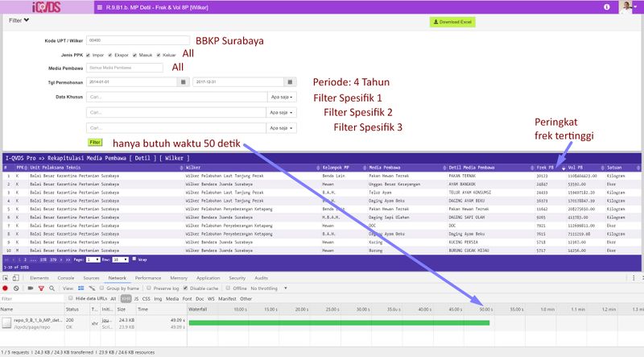Stop recording the network log
Screen dimensions: 644x357
click(x=6, y=289)
